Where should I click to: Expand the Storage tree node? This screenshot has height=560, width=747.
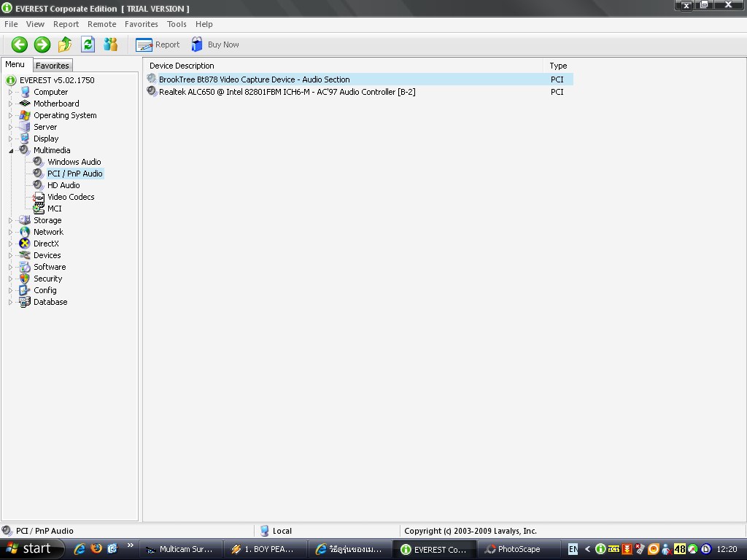pyautogui.click(x=10, y=220)
